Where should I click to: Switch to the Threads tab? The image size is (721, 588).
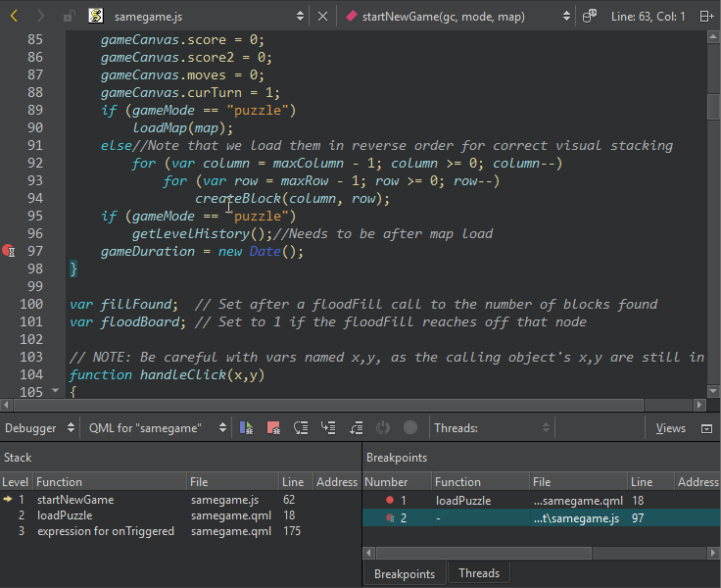[479, 573]
